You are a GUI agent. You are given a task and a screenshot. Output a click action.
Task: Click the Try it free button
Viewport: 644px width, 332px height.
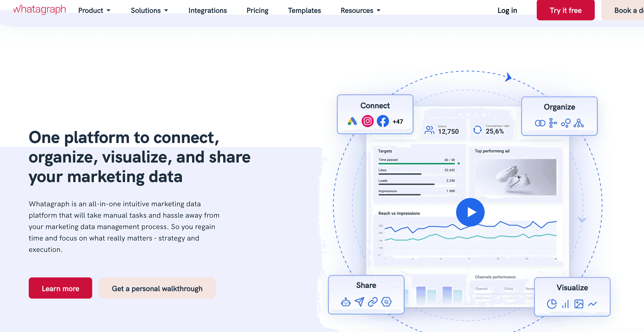pos(565,10)
